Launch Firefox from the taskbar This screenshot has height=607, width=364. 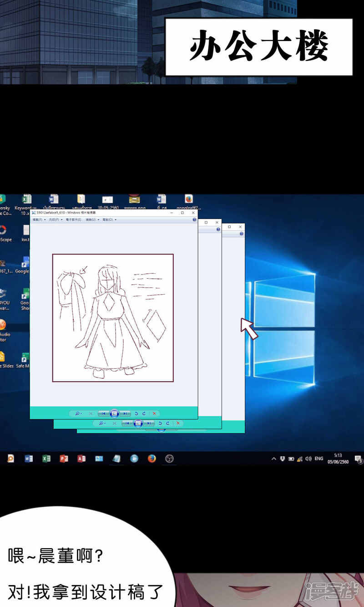tap(152, 459)
